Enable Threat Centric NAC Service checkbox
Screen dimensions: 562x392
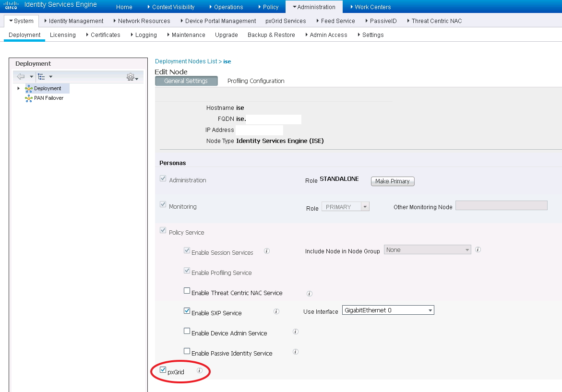(x=187, y=291)
